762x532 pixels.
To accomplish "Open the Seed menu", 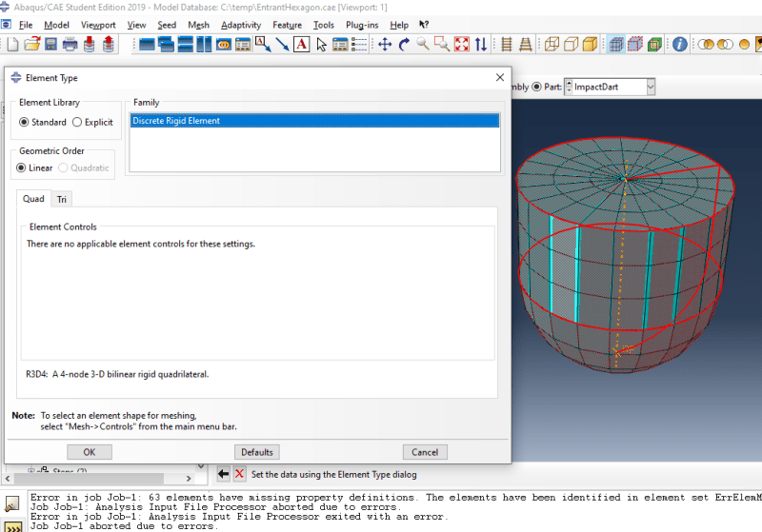I will pyautogui.click(x=167, y=25).
